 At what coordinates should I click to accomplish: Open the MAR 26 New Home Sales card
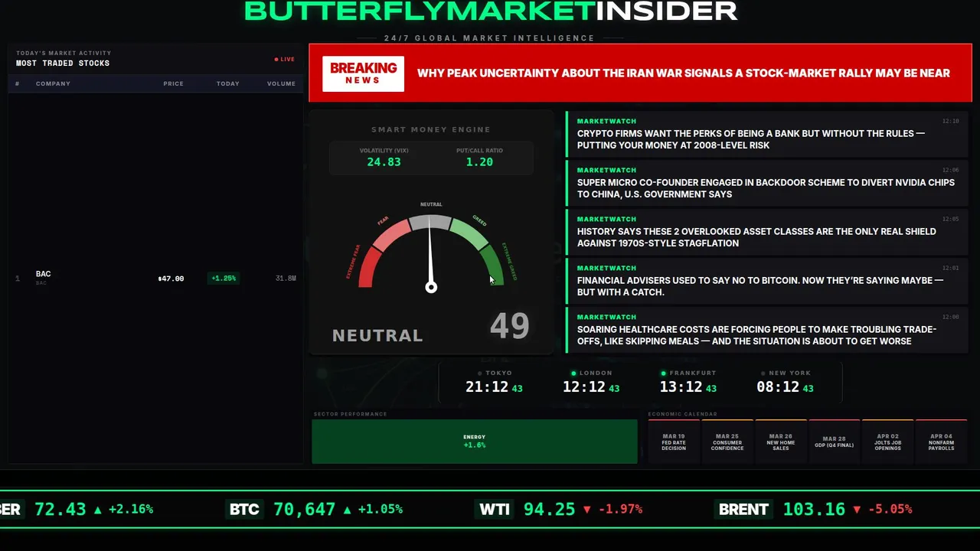coord(781,442)
